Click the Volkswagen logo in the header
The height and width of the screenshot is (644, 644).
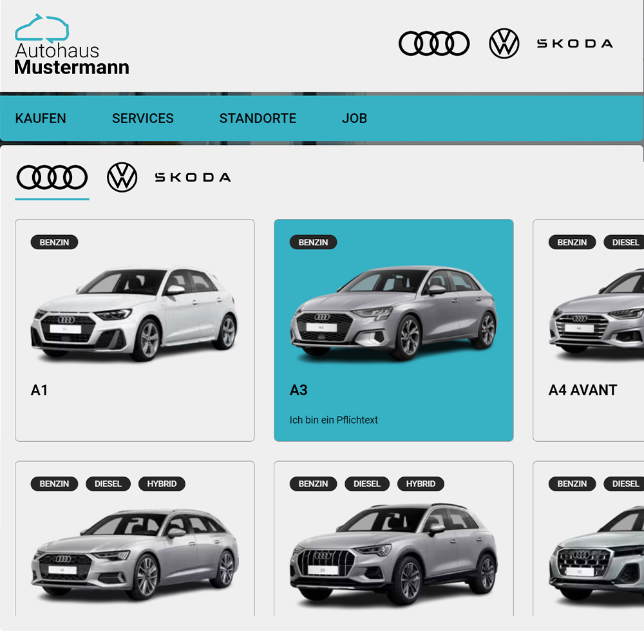pyautogui.click(x=504, y=44)
